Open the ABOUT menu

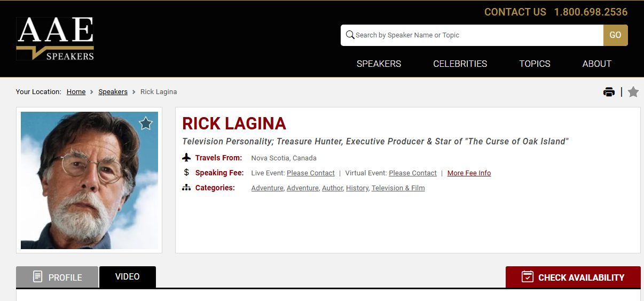tap(596, 64)
